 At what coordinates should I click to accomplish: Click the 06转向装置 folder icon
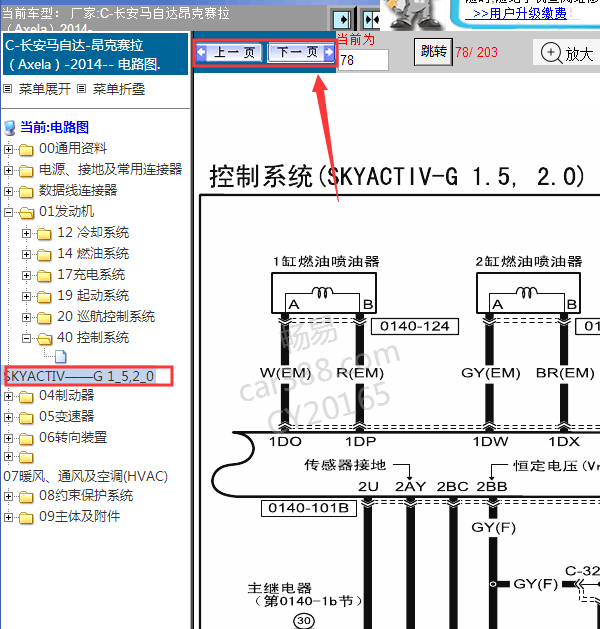click(26, 439)
